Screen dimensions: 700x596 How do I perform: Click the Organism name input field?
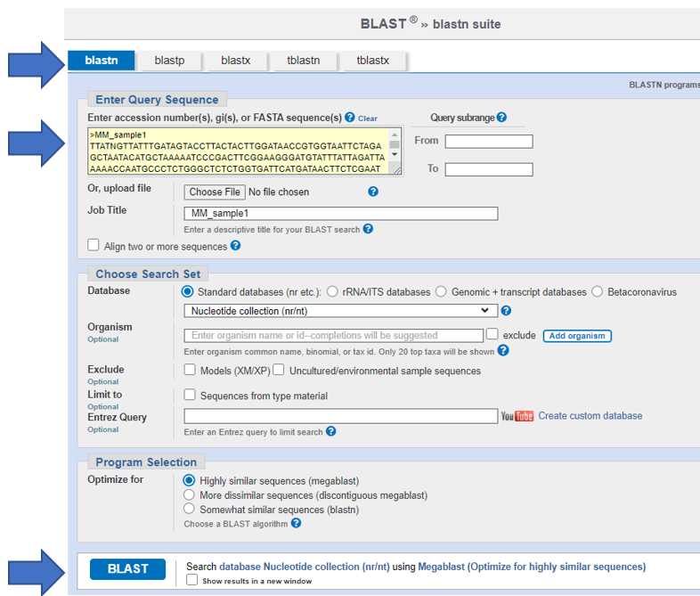click(x=333, y=335)
